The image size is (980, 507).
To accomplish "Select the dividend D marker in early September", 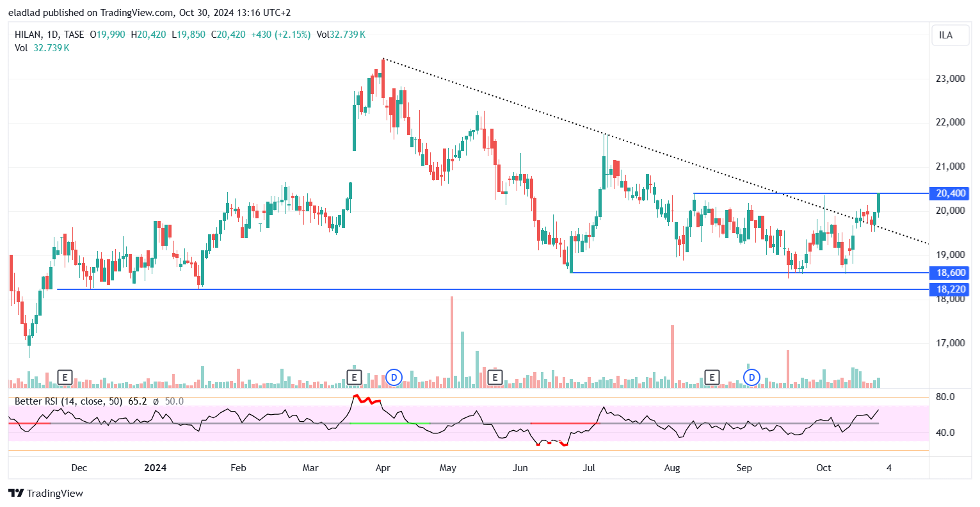I will click(752, 378).
